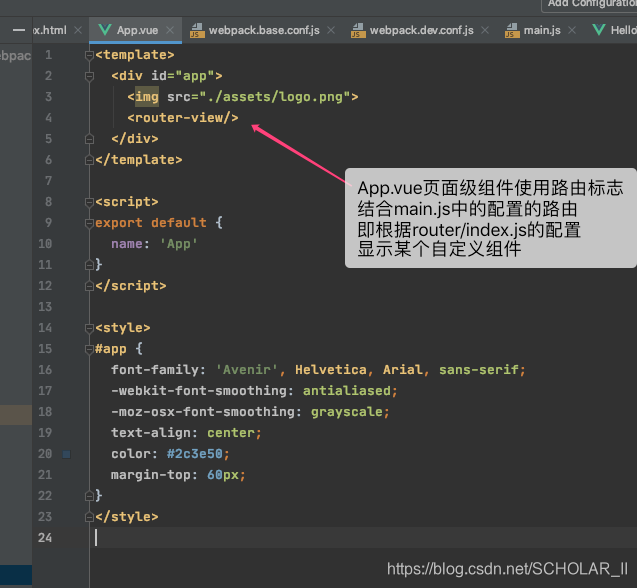Close the x.html tab
The height and width of the screenshot is (588, 637).
[78, 30]
